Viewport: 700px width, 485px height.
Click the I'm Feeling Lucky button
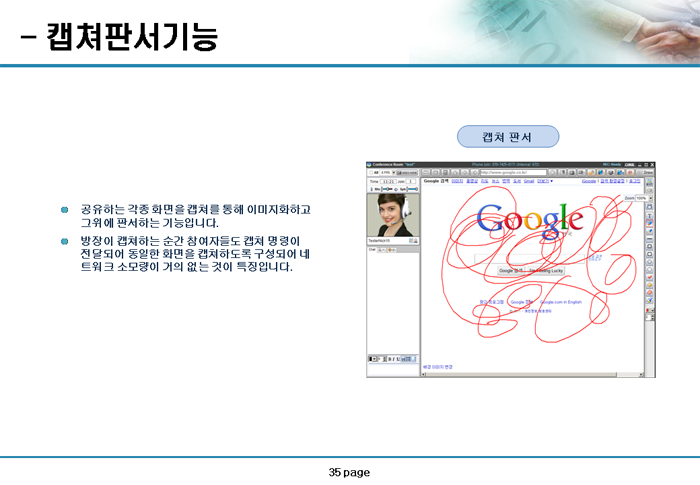(546, 271)
